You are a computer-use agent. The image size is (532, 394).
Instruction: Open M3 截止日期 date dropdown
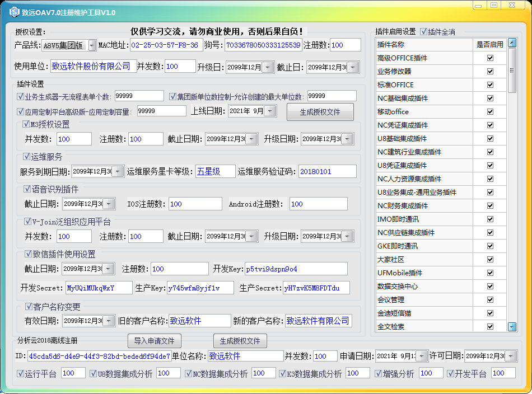[251, 139]
